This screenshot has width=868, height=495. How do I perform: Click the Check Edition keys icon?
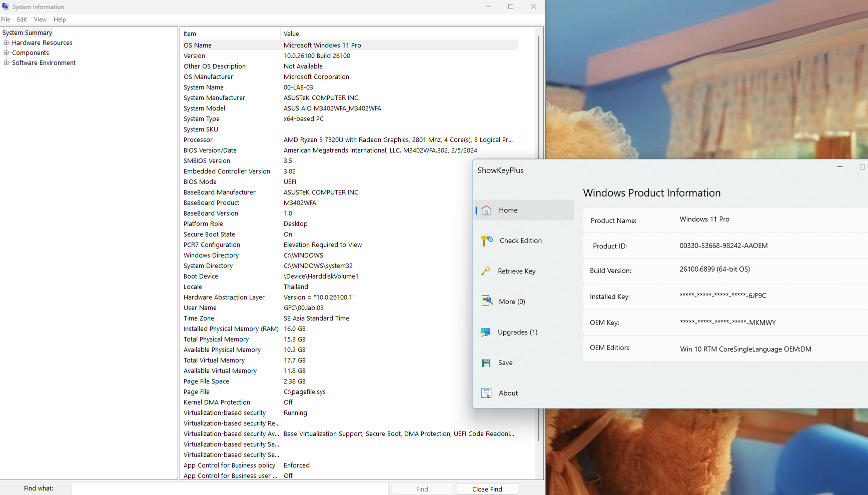point(487,241)
